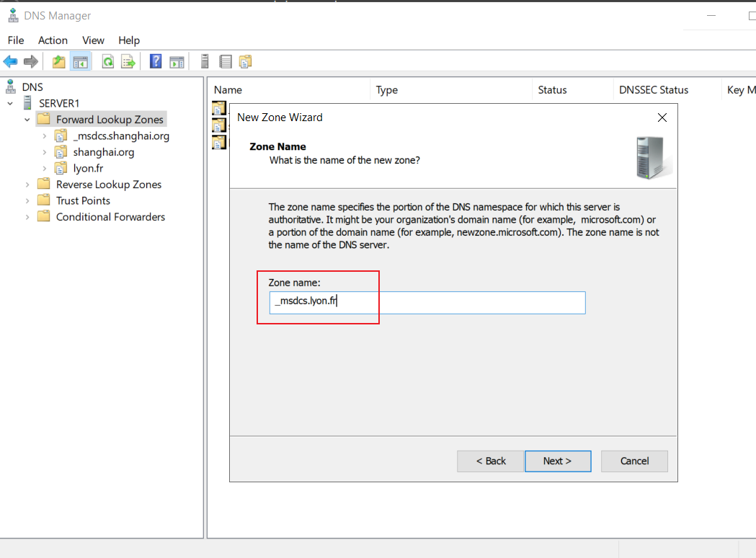This screenshot has width=756, height=558.
Task: Collapse the Forward Lookup Zones node
Action: point(27,120)
